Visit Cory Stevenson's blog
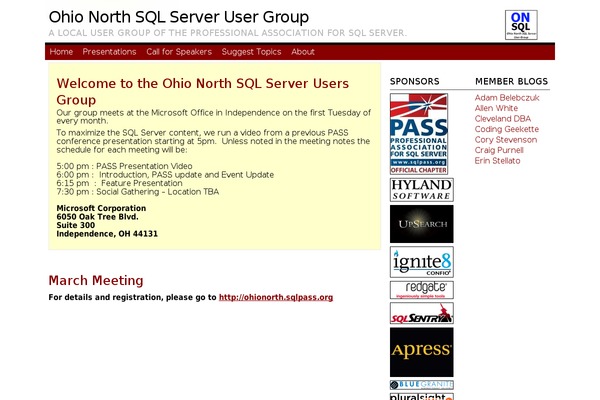Screen dimensions: 600x400 tap(506, 140)
